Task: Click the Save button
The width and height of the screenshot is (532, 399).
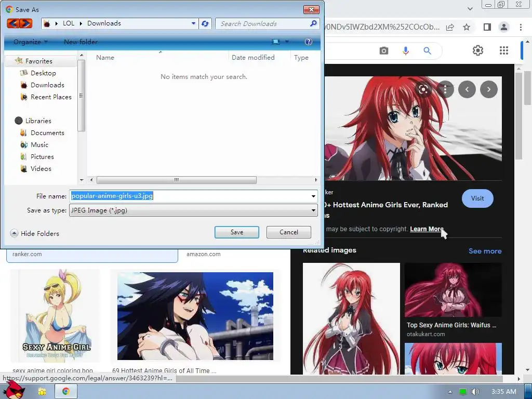Action: tap(237, 232)
